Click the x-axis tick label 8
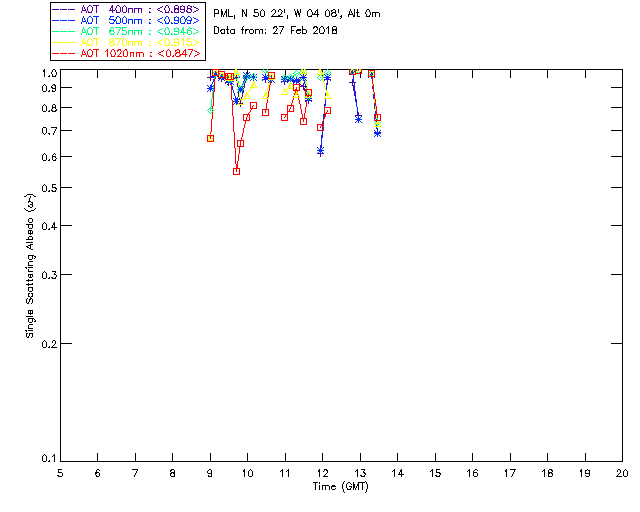 pos(173,473)
